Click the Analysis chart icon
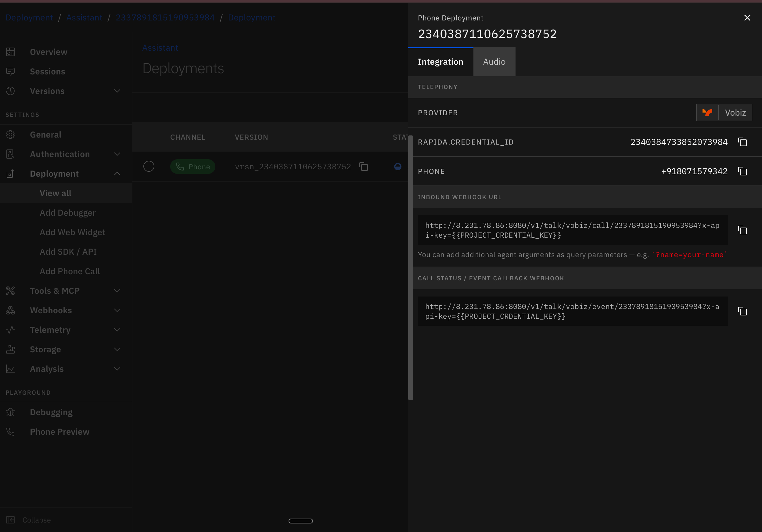Viewport: 762px width, 532px height. click(x=10, y=369)
